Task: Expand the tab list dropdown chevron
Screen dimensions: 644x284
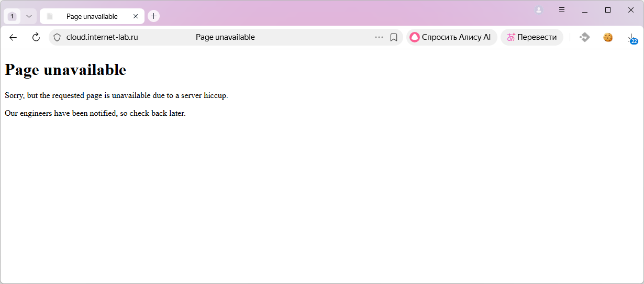Action: pyautogui.click(x=29, y=16)
